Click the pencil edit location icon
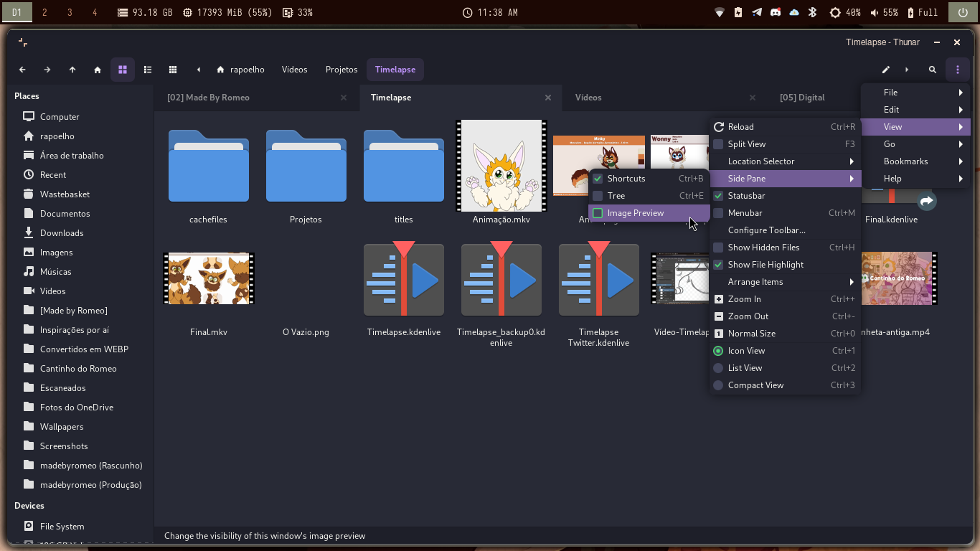This screenshot has height=551, width=980. pos(886,70)
